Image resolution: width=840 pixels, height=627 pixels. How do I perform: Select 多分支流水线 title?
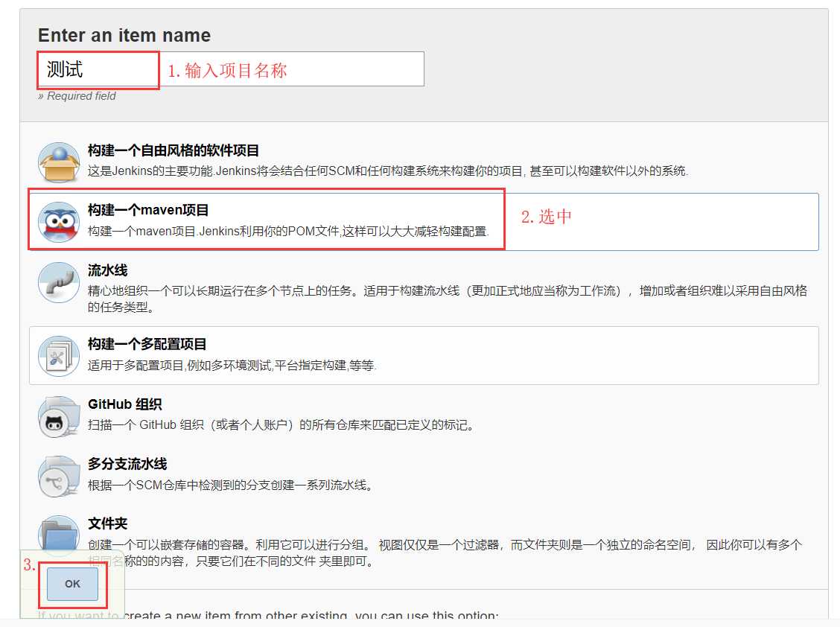[127, 464]
